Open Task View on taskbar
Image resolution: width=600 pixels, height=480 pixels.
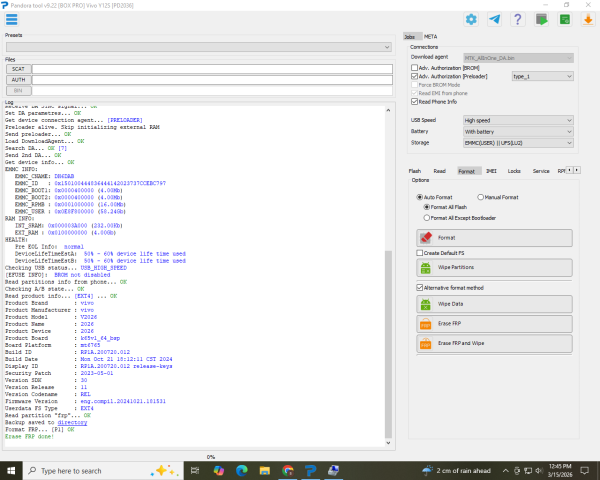click(x=195, y=471)
